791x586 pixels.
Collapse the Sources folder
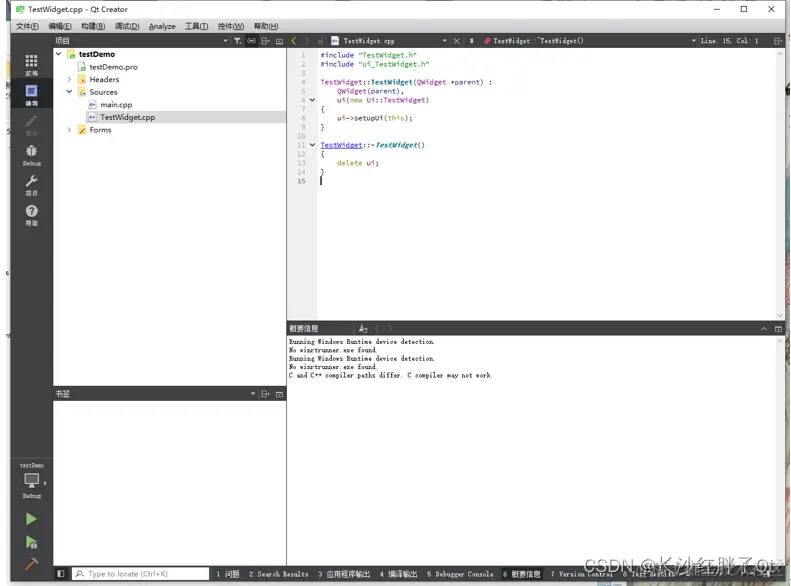69,92
